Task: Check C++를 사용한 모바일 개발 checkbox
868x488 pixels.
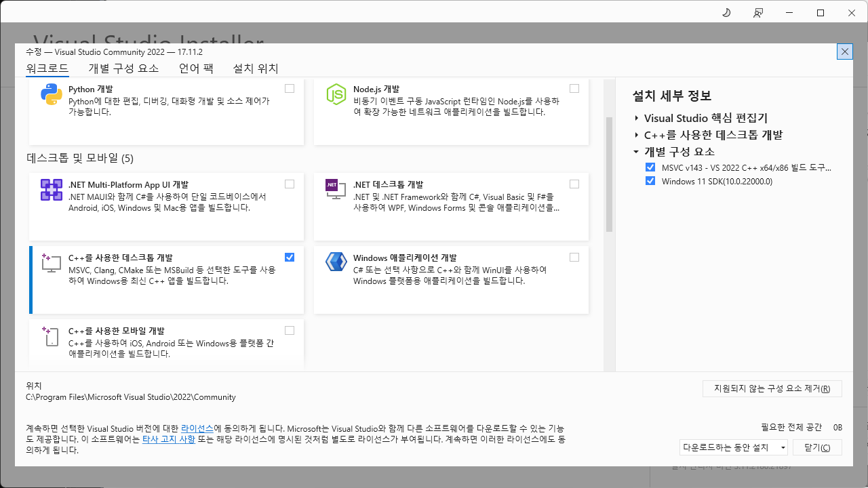Action: click(x=290, y=331)
